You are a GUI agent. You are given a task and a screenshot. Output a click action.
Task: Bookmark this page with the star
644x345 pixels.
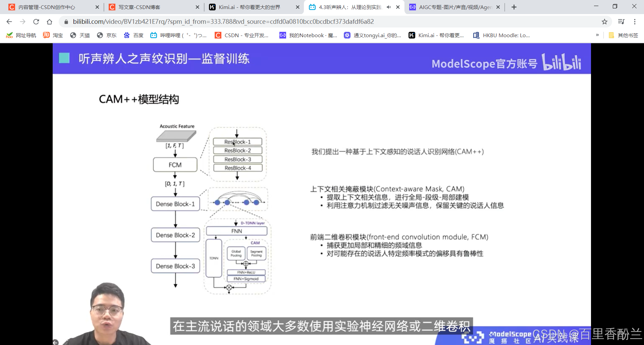point(604,22)
